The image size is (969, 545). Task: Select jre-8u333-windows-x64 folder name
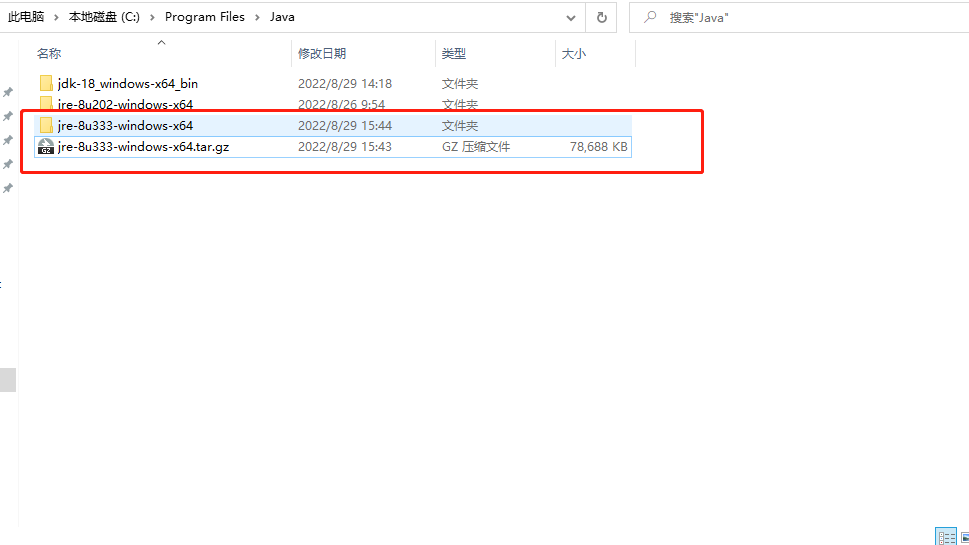click(x=125, y=125)
